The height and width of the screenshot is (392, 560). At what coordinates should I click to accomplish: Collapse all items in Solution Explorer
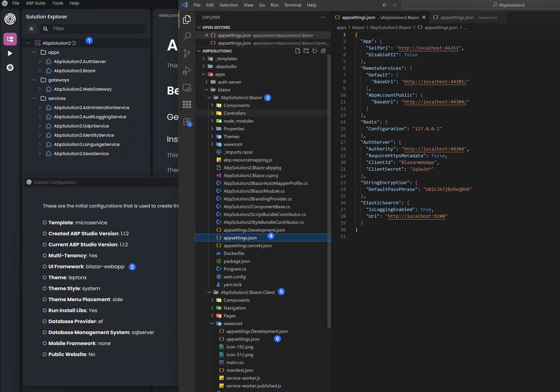31,29
